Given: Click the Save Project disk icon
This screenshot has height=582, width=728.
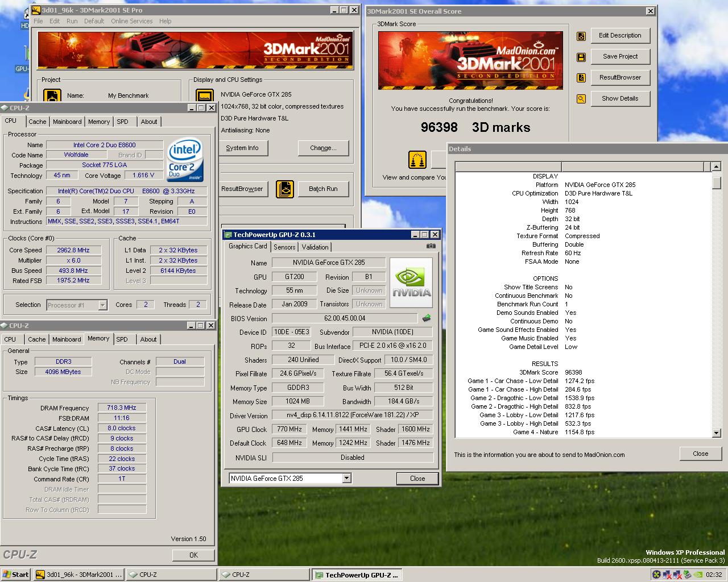Looking at the screenshot, I should click(581, 57).
